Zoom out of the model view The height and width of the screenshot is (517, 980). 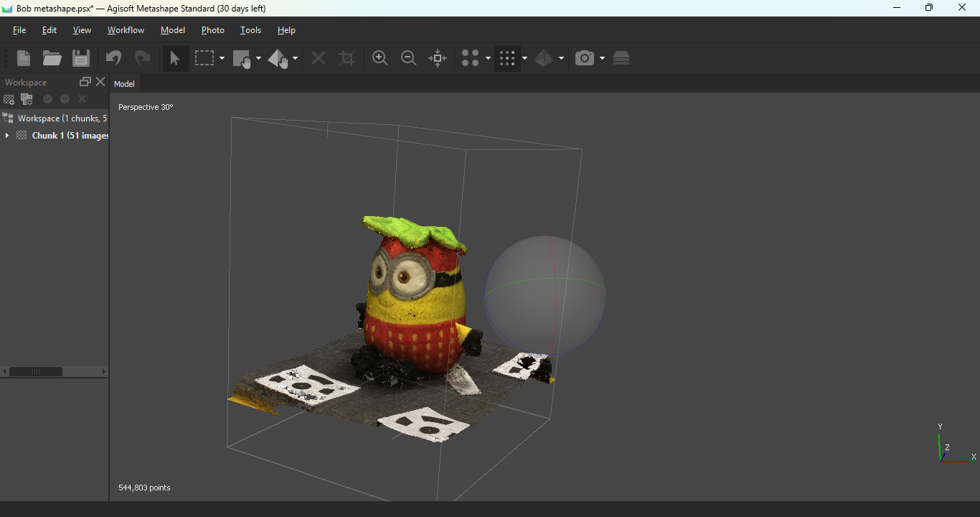[x=409, y=58]
